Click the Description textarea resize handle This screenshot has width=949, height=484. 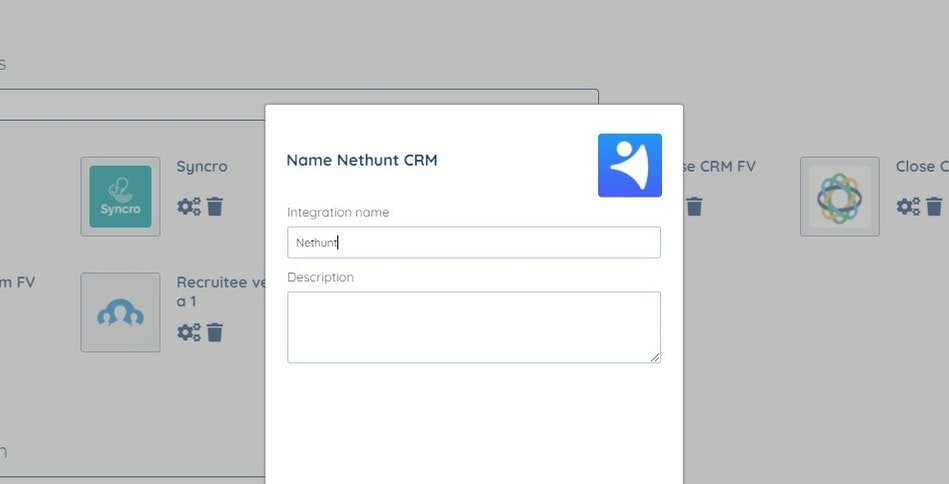655,358
